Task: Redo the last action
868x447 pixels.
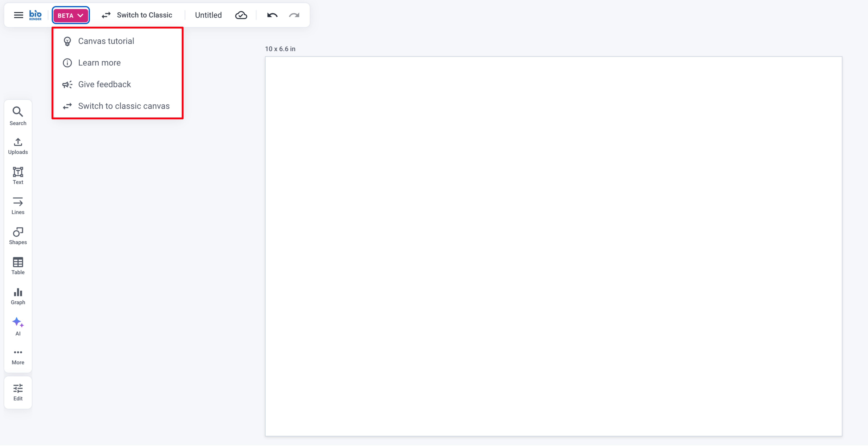Action: pos(294,15)
